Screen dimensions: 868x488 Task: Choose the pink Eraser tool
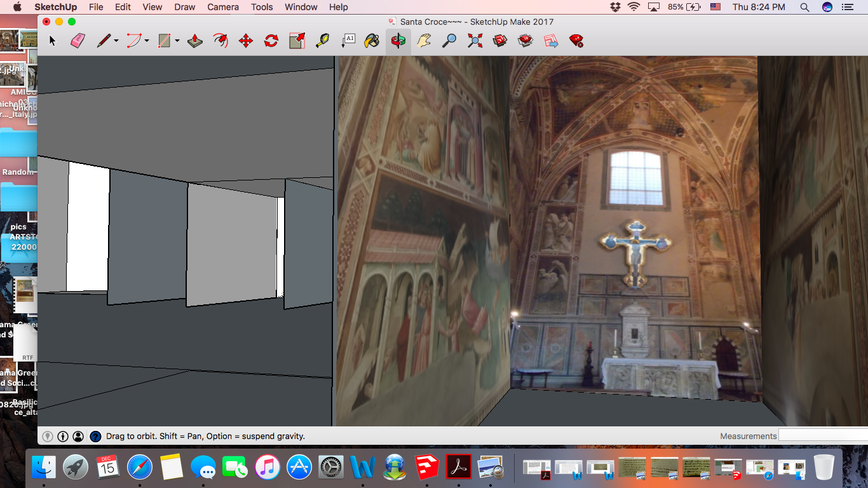point(78,41)
